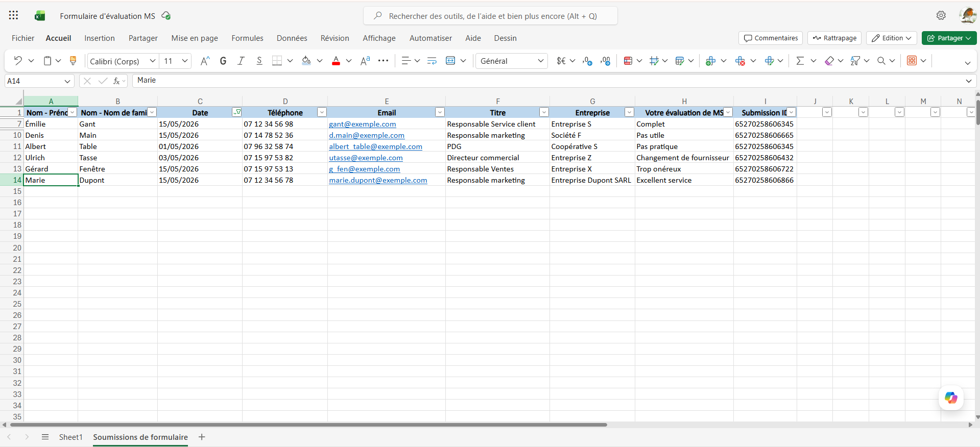Click the increase font size icon

tap(205, 61)
